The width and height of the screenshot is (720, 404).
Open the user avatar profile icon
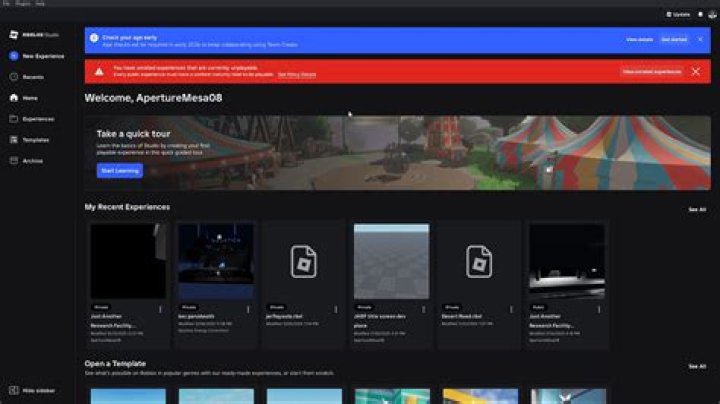(x=711, y=15)
